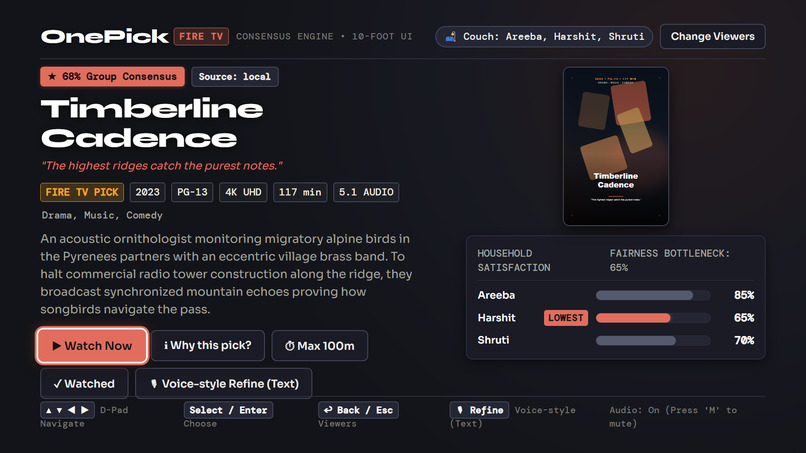Click the Watch Now play button
This screenshot has width=806, height=453.
coord(93,346)
